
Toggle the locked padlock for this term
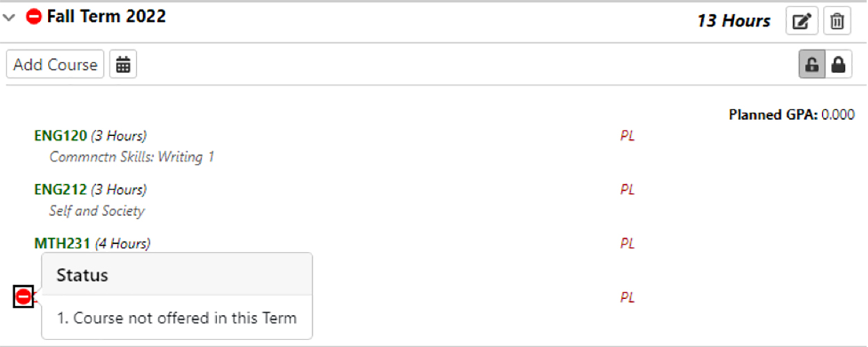point(839,65)
